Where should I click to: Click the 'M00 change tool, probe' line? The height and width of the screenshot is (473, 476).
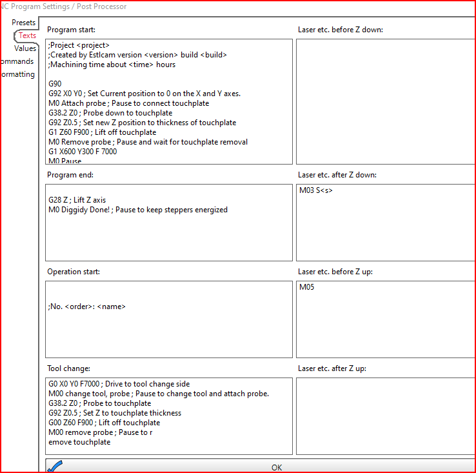(159, 394)
